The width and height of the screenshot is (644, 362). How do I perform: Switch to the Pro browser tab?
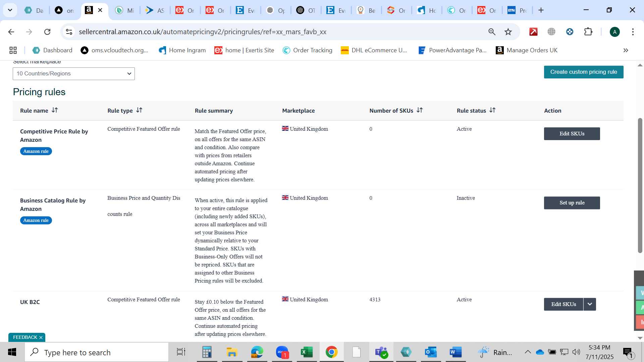517,10
